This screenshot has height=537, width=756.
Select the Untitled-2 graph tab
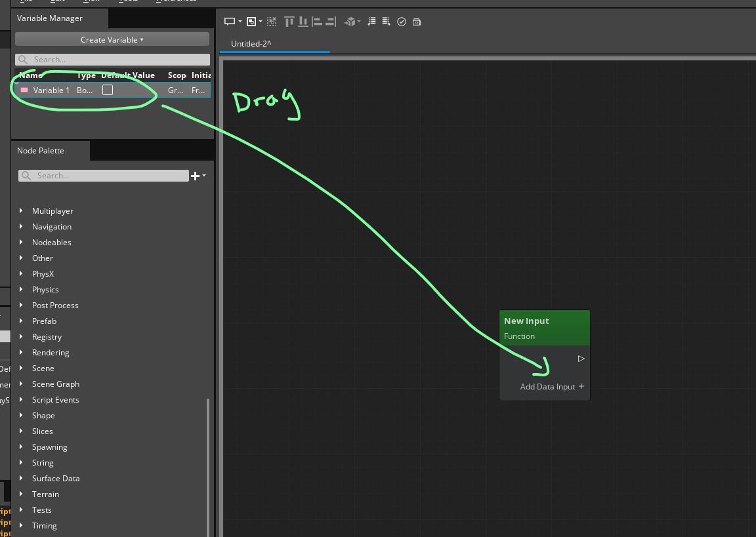tap(251, 43)
